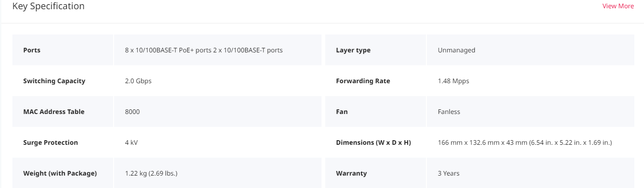Click the 8000 value cell

pyautogui.click(x=218, y=112)
